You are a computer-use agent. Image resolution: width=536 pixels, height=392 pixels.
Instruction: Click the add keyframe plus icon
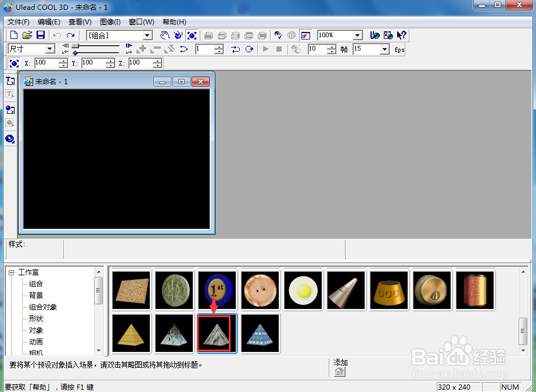tap(142, 49)
